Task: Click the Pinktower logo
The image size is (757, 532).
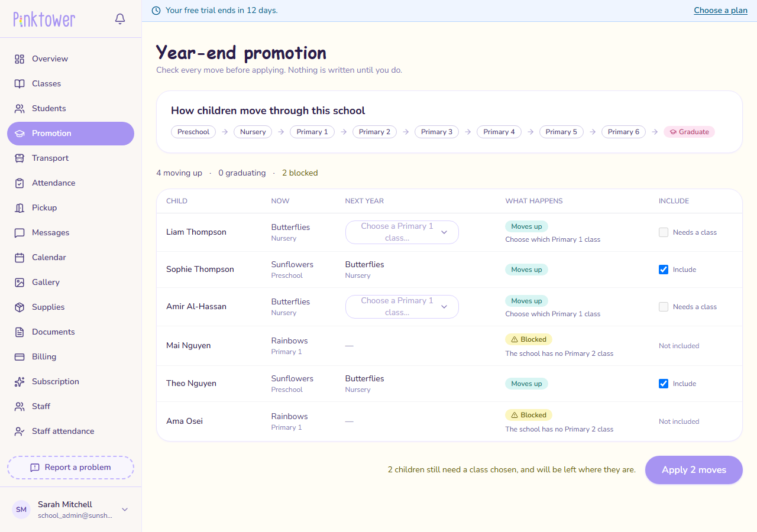Action: [44, 20]
